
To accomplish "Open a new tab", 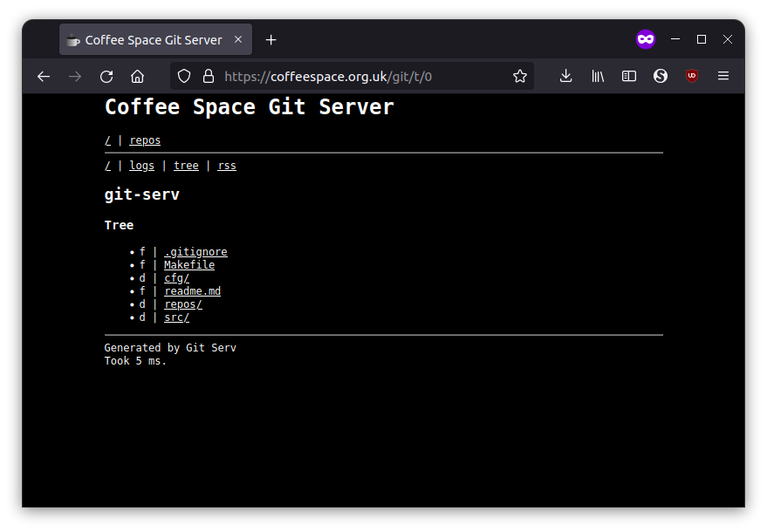I will [271, 39].
